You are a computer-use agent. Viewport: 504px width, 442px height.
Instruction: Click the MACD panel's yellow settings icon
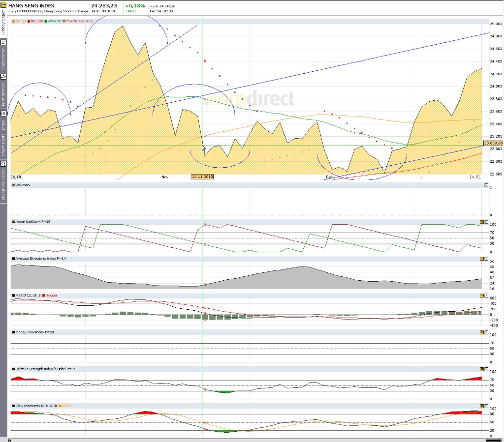pos(482,295)
